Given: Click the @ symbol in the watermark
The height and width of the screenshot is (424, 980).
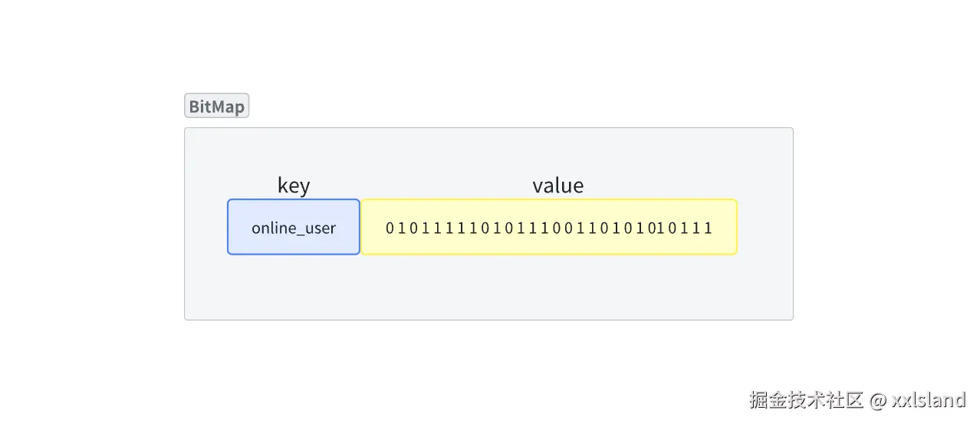Looking at the screenshot, I should 879,399.
